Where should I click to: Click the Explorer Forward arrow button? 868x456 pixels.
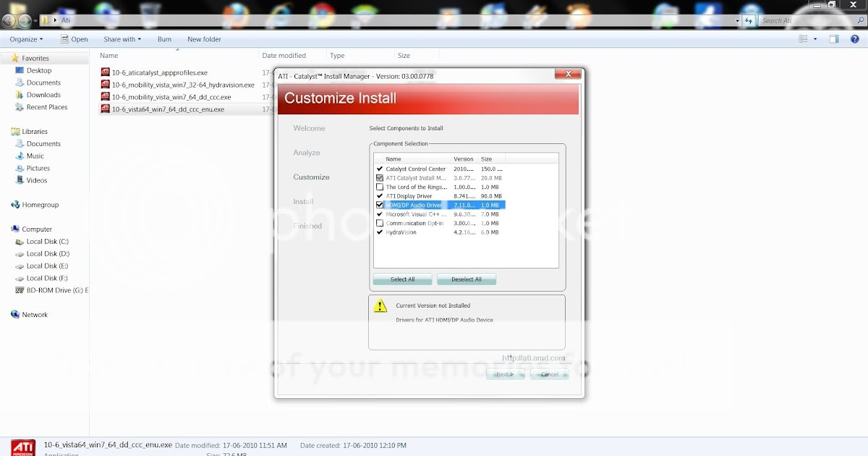tap(25, 20)
